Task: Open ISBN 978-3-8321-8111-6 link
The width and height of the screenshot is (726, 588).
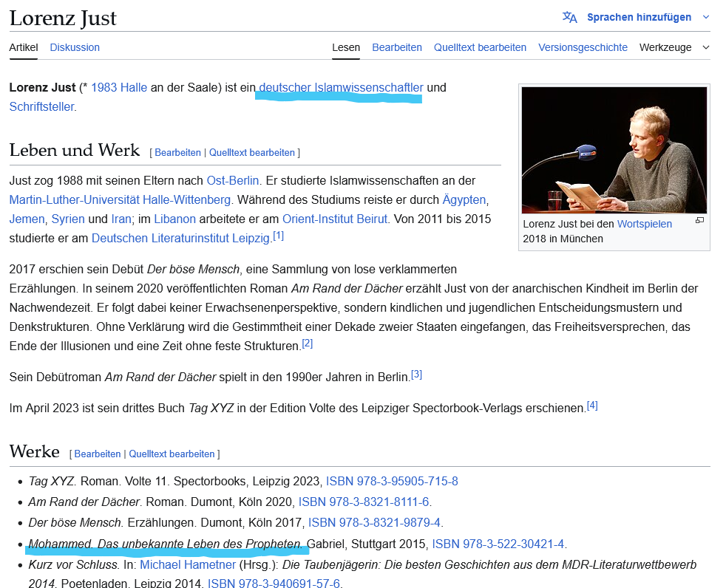Action: coord(364,502)
